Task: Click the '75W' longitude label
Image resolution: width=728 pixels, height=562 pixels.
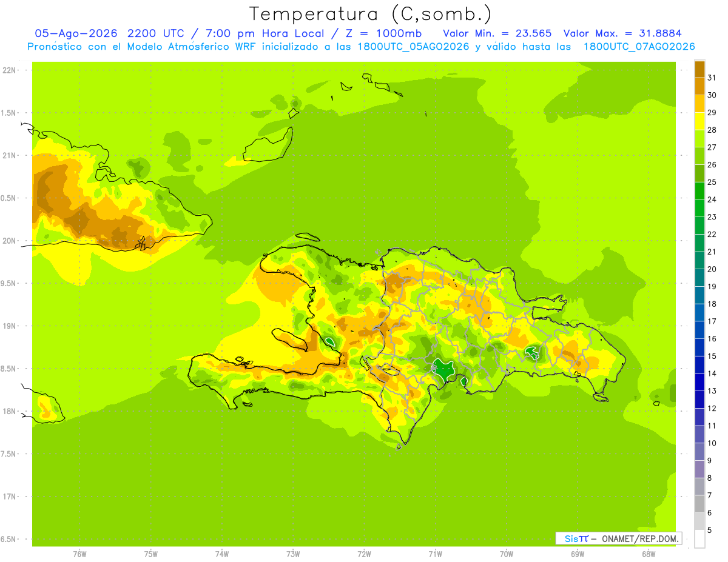Action: point(151,554)
